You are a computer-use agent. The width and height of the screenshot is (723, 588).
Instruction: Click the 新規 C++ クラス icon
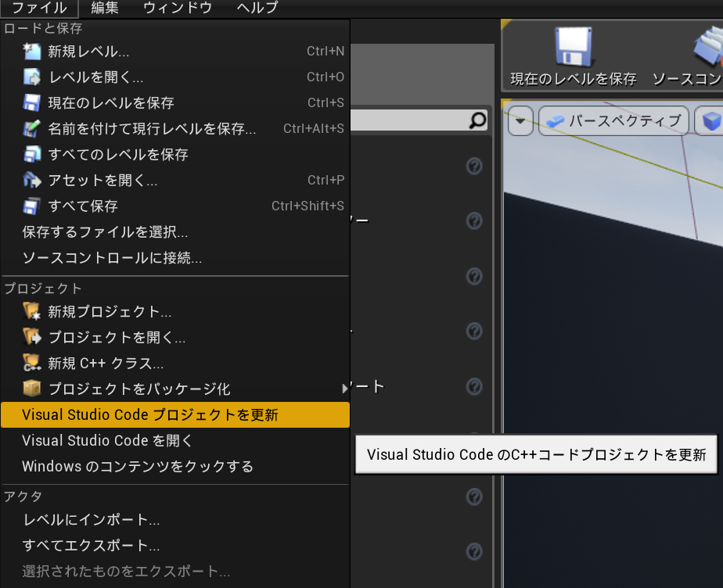pos(32,363)
